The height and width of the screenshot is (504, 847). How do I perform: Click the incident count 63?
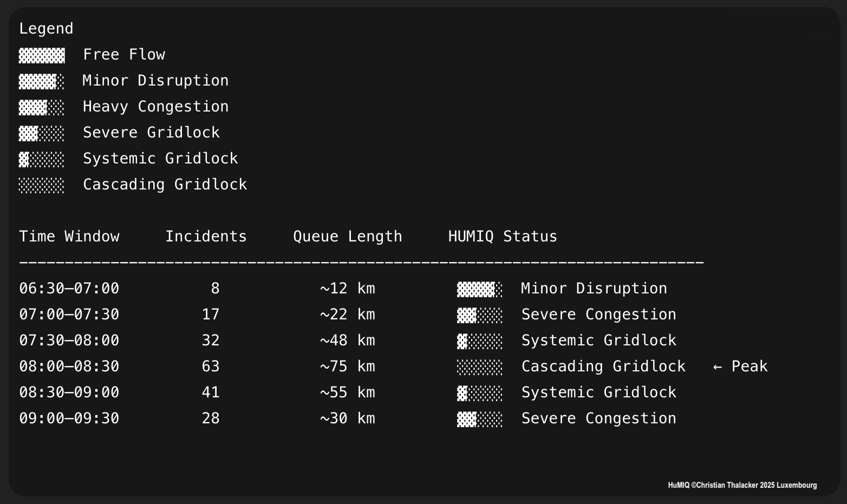(211, 366)
